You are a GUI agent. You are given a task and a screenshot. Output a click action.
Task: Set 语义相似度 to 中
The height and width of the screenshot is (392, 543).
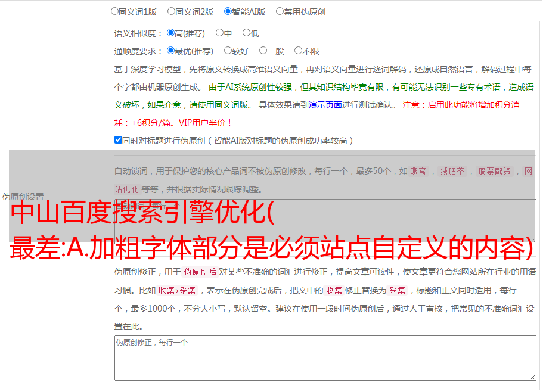(219, 33)
